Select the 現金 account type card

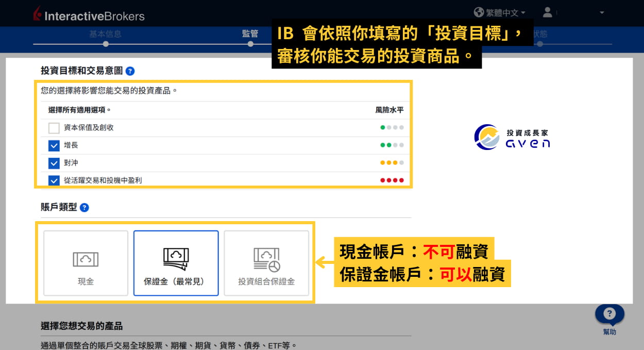(86, 263)
